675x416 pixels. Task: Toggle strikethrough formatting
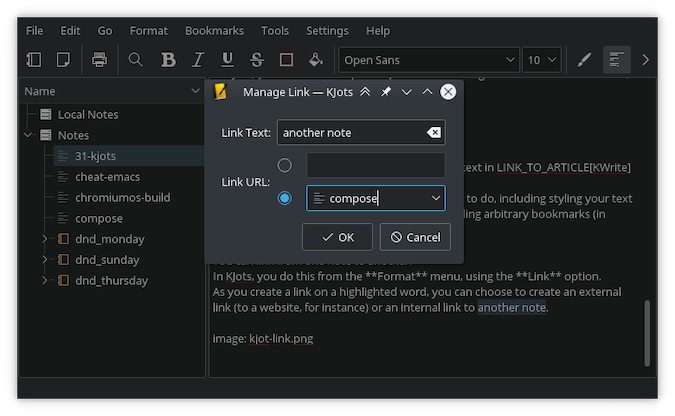point(257,59)
